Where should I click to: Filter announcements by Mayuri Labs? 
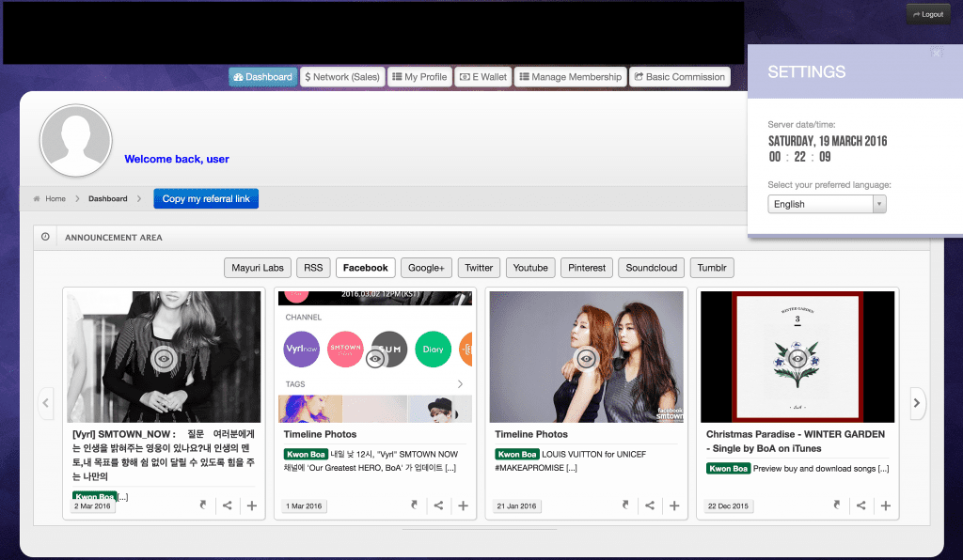(x=258, y=268)
